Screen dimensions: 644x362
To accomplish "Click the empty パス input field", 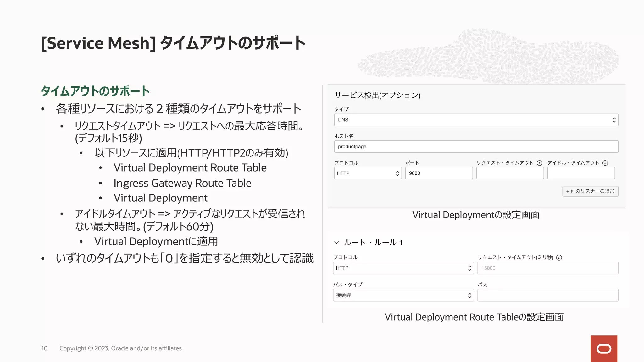I will (x=548, y=295).
